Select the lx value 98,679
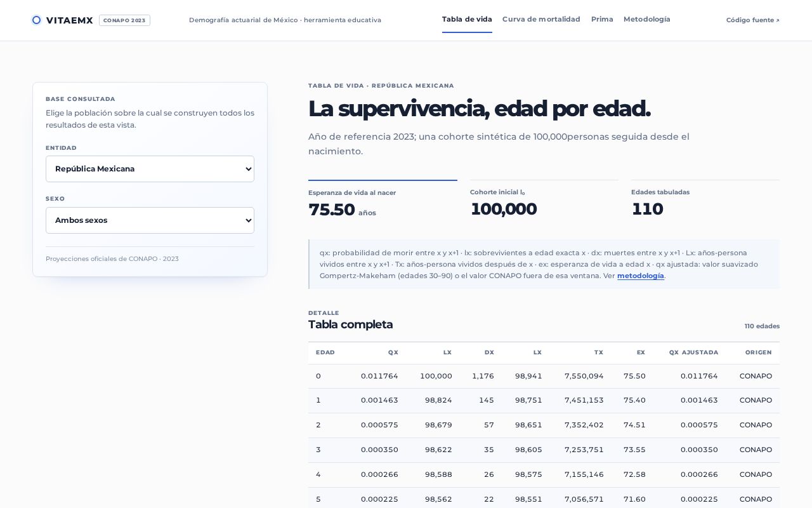812x508 pixels. (438, 425)
